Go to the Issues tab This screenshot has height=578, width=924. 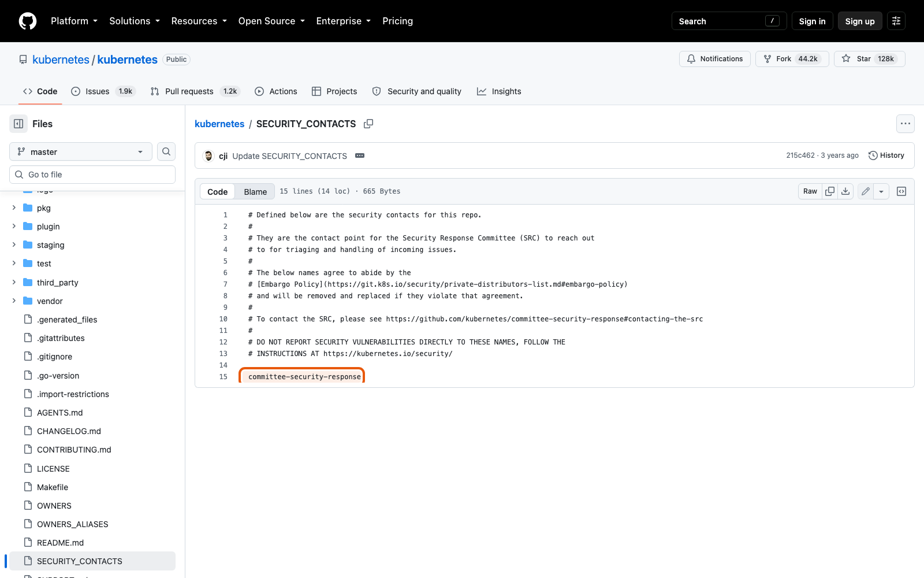[x=103, y=91]
